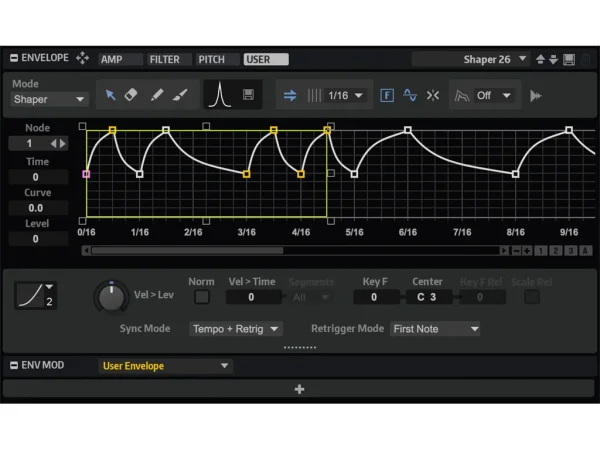The height and width of the screenshot is (450, 600).
Task: Toggle the F fixed mode button
Action: tap(387, 95)
